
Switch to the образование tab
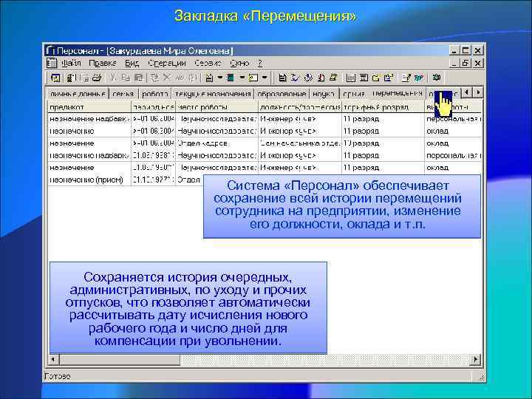point(282,94)
